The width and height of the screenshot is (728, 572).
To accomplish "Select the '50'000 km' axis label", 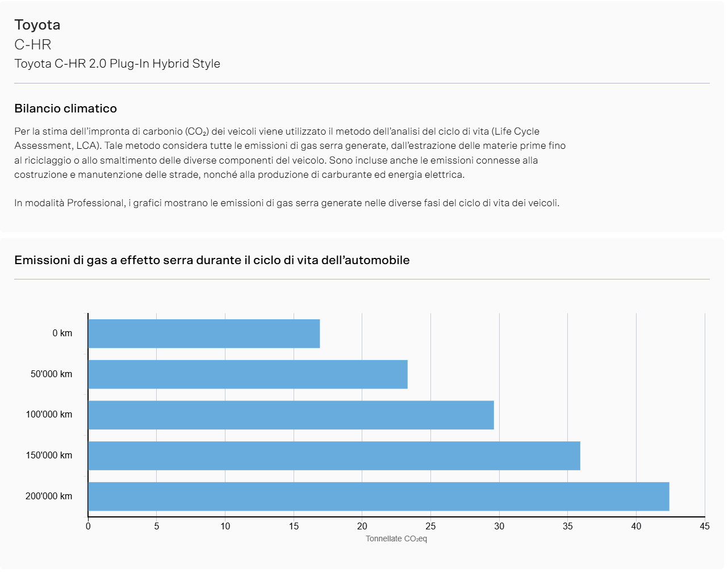I will pyautogui.click(x=52, y=374).
